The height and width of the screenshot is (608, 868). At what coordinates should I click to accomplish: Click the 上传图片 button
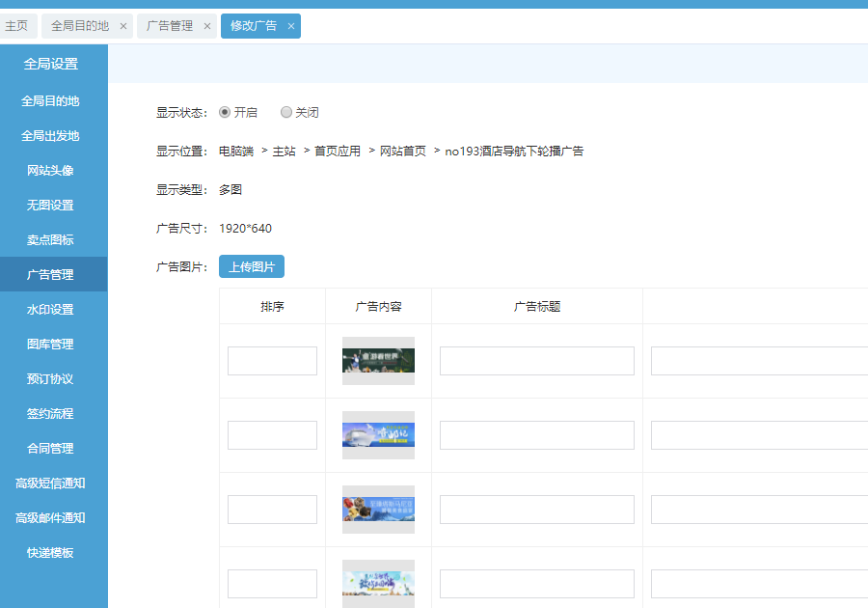tap(252, 266)
